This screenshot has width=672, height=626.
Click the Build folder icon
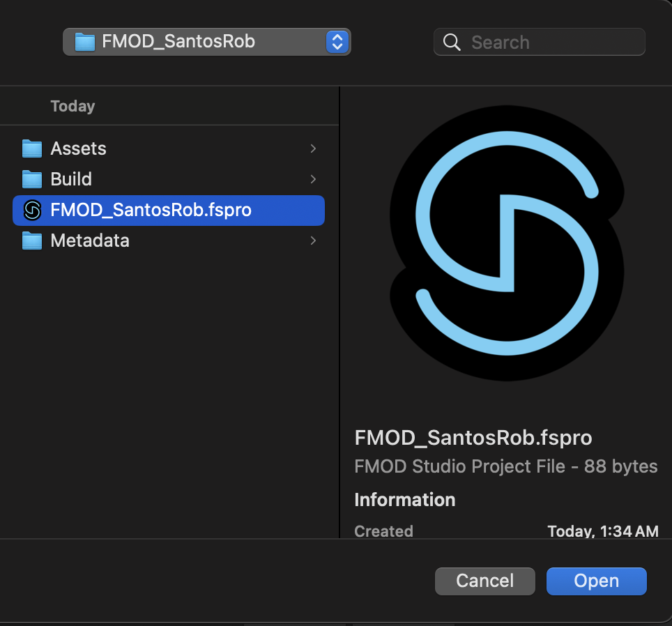point(32,179)
